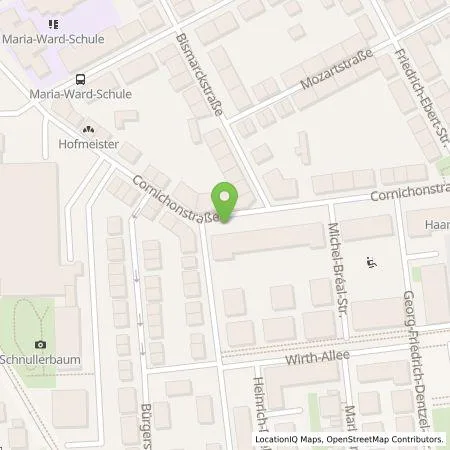Select the Maria-Ward-Schule bus stop label
Image resolution: width=450 pixels, height=450 pixels.
coord(81,94)
